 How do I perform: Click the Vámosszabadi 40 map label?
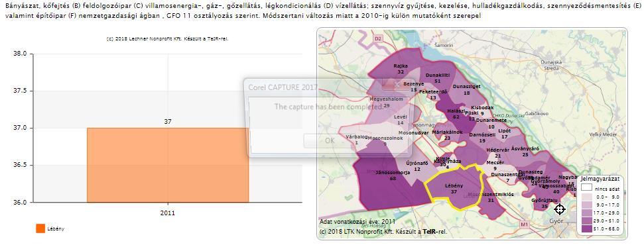[x=556, y=188]
